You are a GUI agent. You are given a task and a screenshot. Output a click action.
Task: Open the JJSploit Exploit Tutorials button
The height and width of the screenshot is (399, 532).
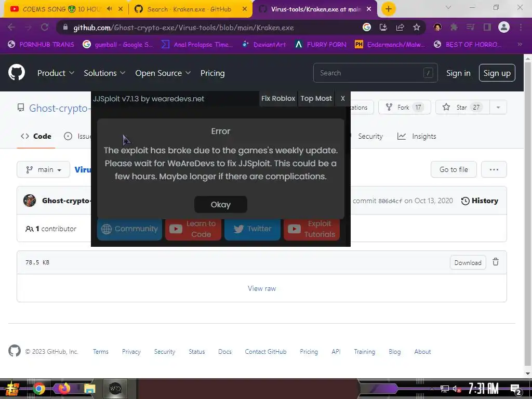pyautogui.click(x=312, y=229)
